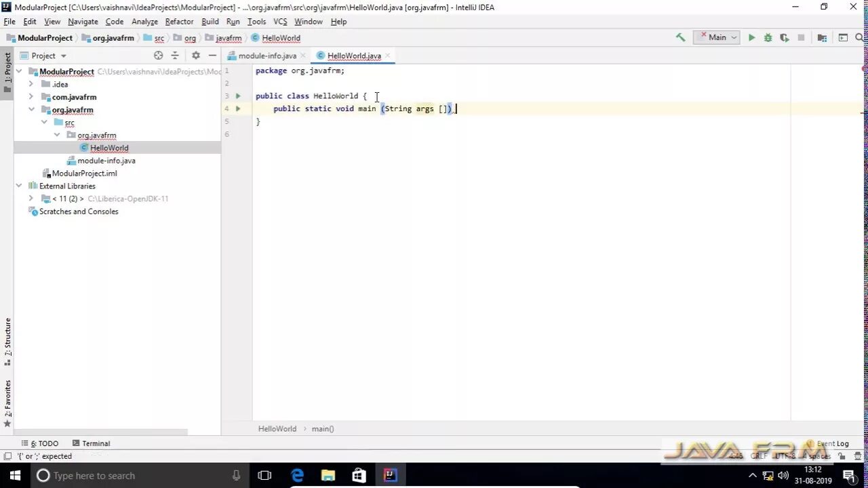Open the Navigate menu
Image resolution: width=868 pixels, height=488 pixels.
(x=83, y=22)
